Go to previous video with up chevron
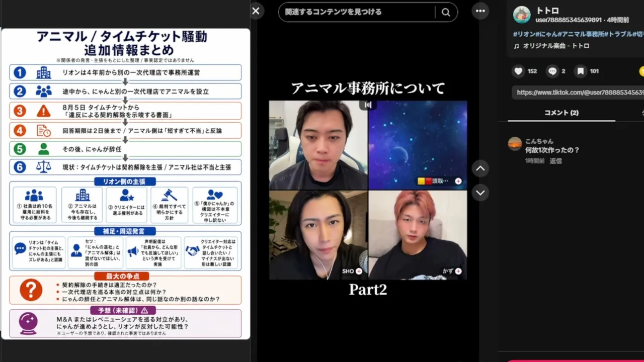The width and height of the screenshot is (644, 362). point(480,168)
